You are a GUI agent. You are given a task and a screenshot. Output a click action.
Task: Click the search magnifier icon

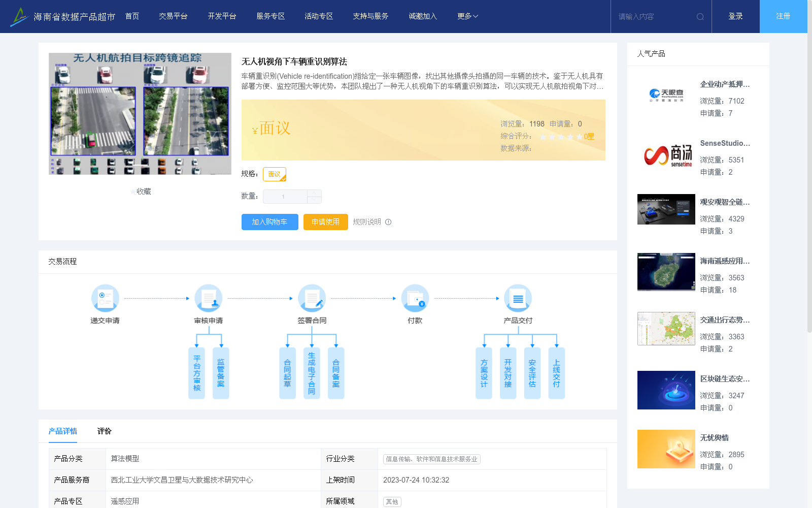(700, 17)
